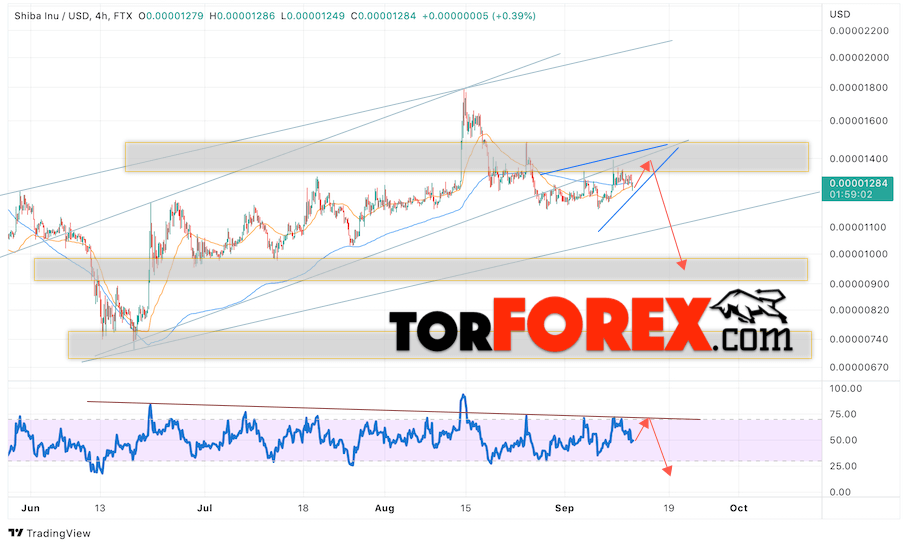Click the Aug date label

click(x=385, y=508)
